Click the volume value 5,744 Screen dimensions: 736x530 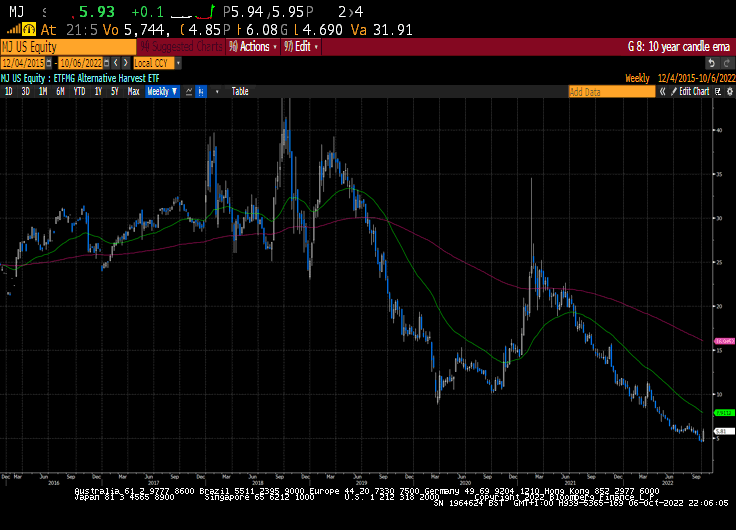[145, 30]
